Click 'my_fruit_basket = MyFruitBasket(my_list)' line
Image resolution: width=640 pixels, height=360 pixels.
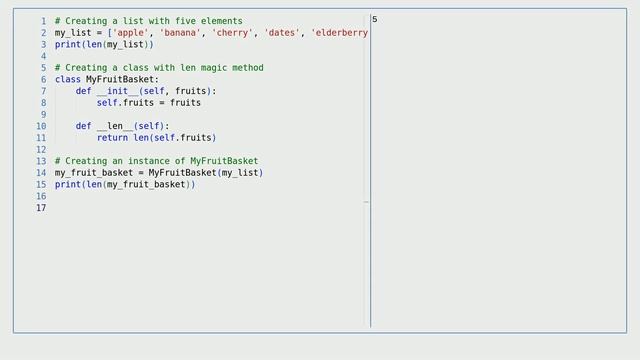point(159,173)
